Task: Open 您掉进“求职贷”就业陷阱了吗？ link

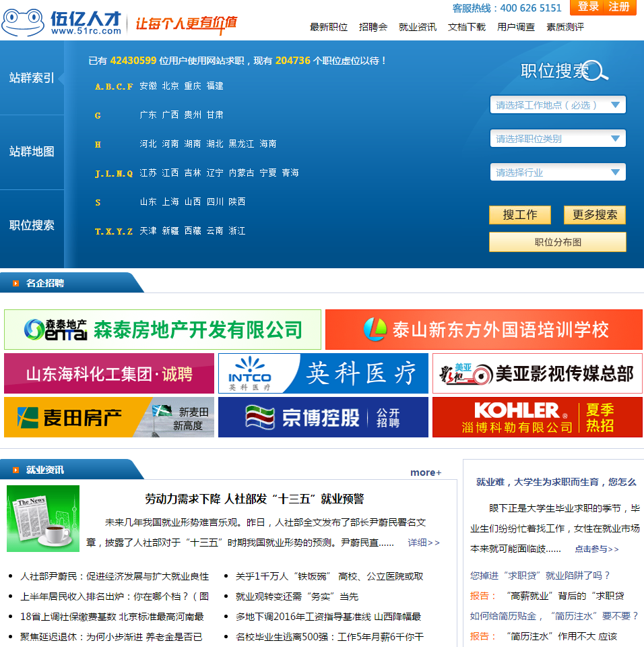Action: click(540, 576)
